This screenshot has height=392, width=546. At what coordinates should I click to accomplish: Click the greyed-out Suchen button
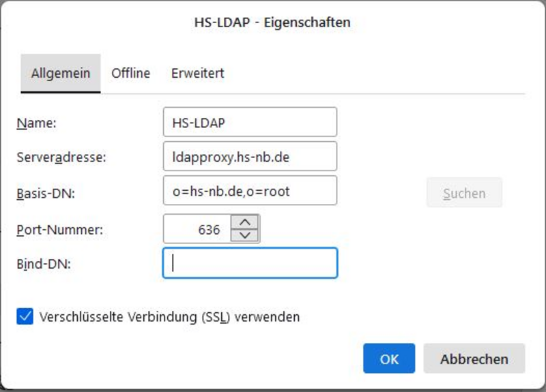[464, 193]
